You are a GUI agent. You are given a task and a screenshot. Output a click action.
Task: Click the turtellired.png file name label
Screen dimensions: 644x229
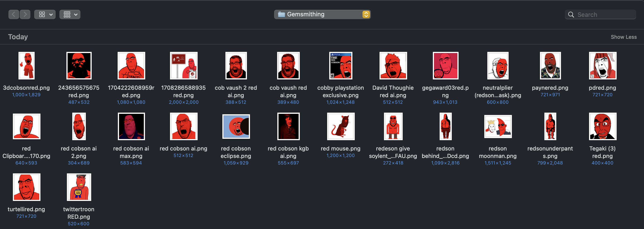click(x=26, y=209)
